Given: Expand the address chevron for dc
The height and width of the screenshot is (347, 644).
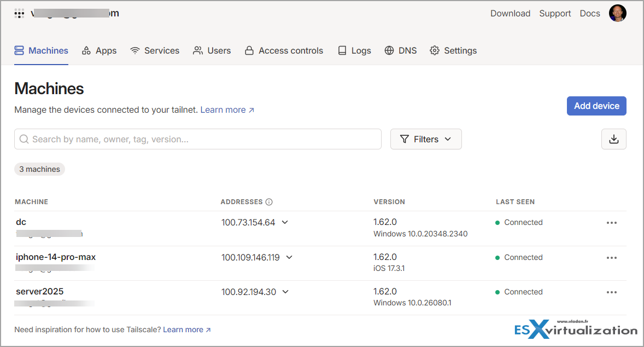Looking at the screenshot, I should (x=285, y=223).
